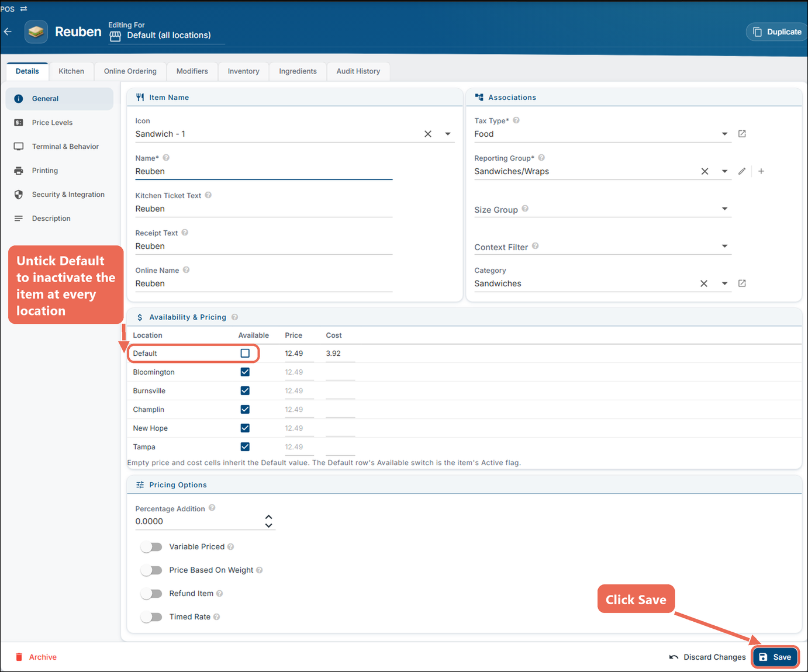
Task: Click Discard Changes
Action: coord(707,657)
